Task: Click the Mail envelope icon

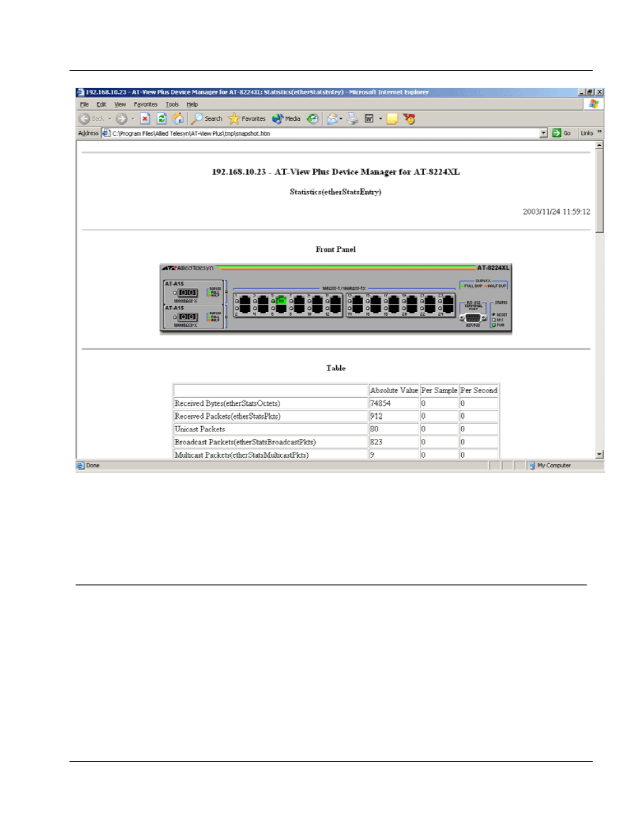Action: tap(332, 119)
